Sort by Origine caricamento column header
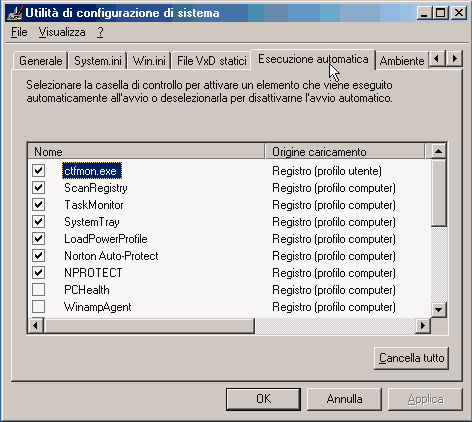Screen dimensions: 472x422 coord(345,152)
